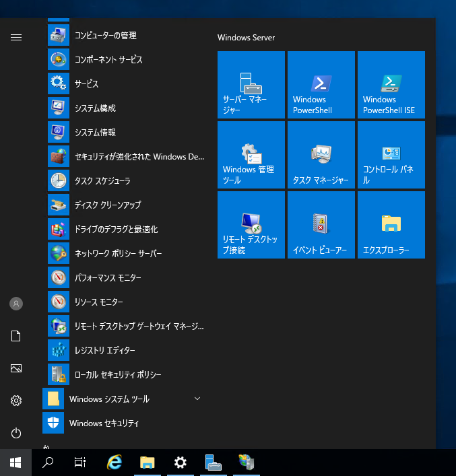
Task: Open ディスク クリーンアップ from the list
Action: (108, 205)
